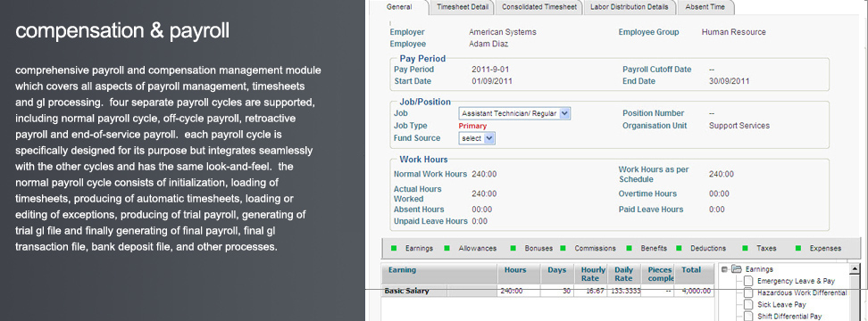Check the Emergency Leave & Pay checkbox
This screenshot has width=868, height=321.
click(x=748, y=281)
